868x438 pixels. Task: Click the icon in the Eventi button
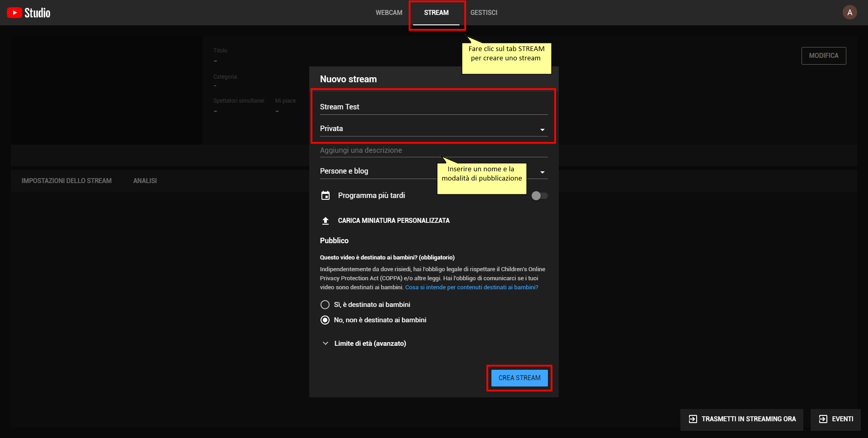tap(823, 419)
